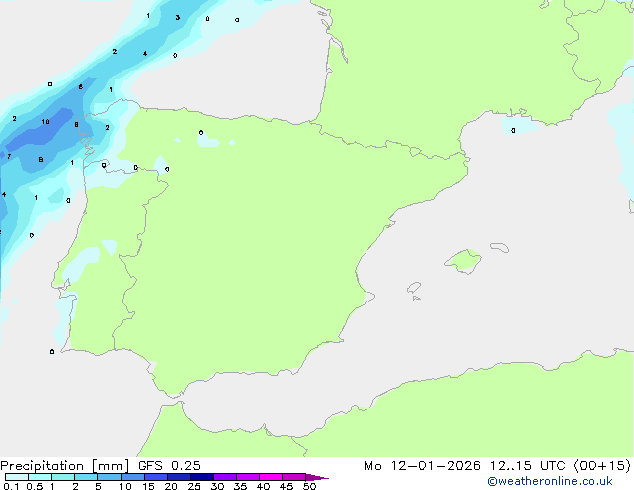Click Menorca island outline on the map
634x490 pixels.
point(499,247)
